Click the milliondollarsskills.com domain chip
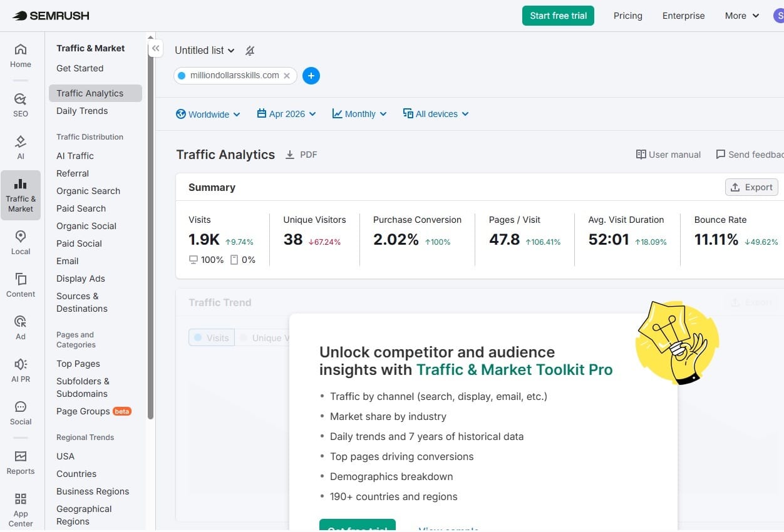Image resolution: width=784 pixels, height=532 pixels. (235, 76)
